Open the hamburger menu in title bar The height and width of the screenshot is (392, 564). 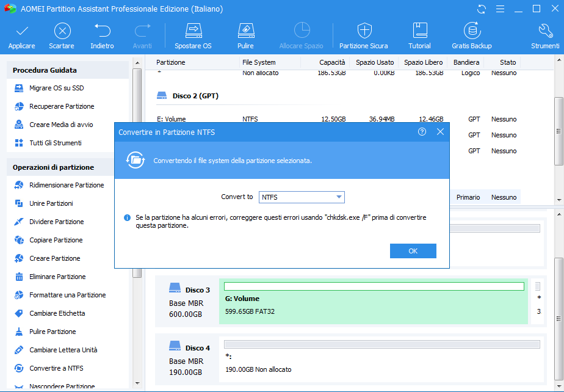click(x=500, y=9)
